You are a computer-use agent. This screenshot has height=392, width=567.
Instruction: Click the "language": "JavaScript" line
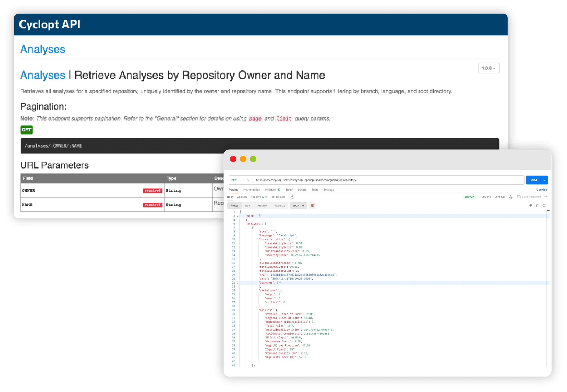pyautogui.click(x=278, y=236)
